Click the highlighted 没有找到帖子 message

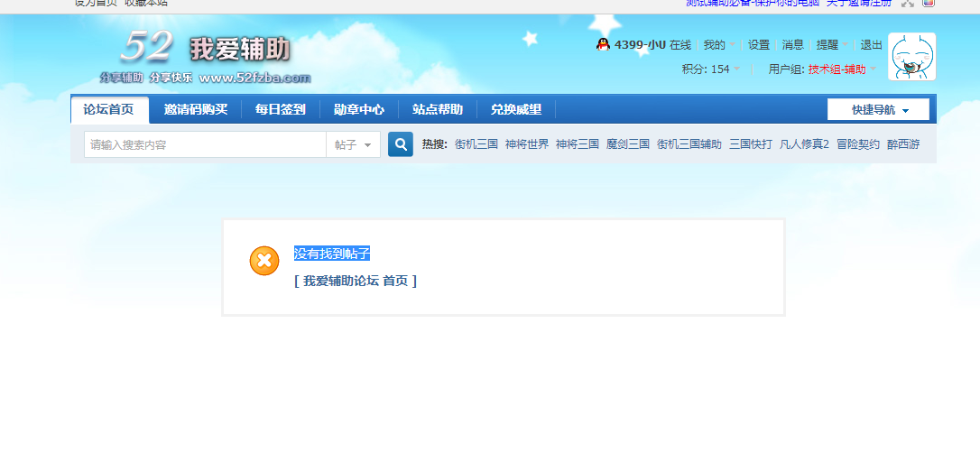332,254
